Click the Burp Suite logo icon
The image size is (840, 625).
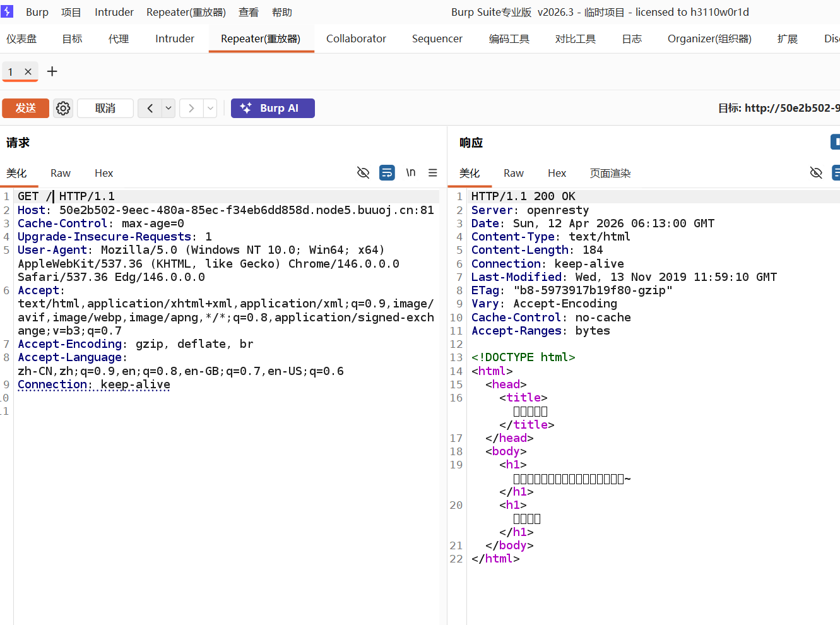(8, 11)
